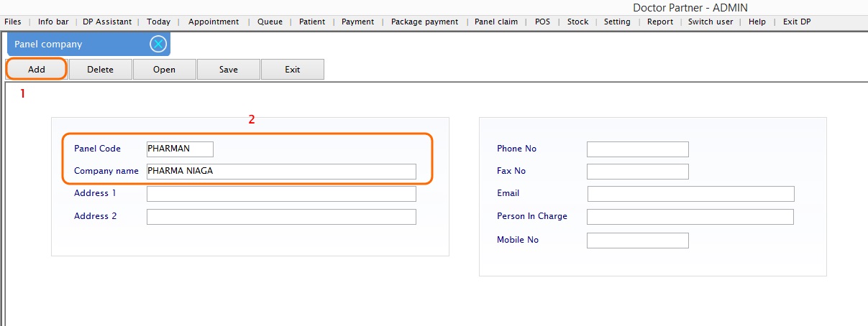Click the Add button
868x326 pixels.
[37, 70]
